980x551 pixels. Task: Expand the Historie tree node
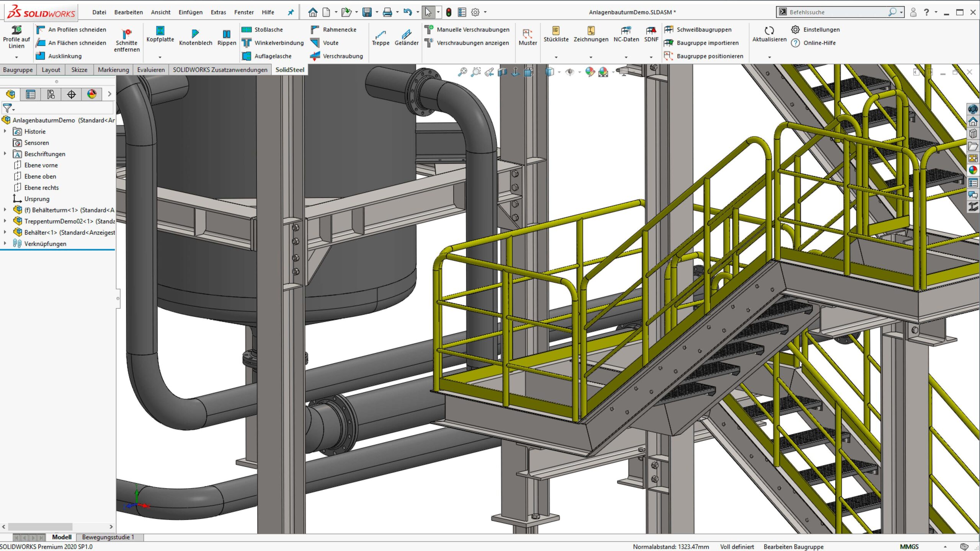5,131
